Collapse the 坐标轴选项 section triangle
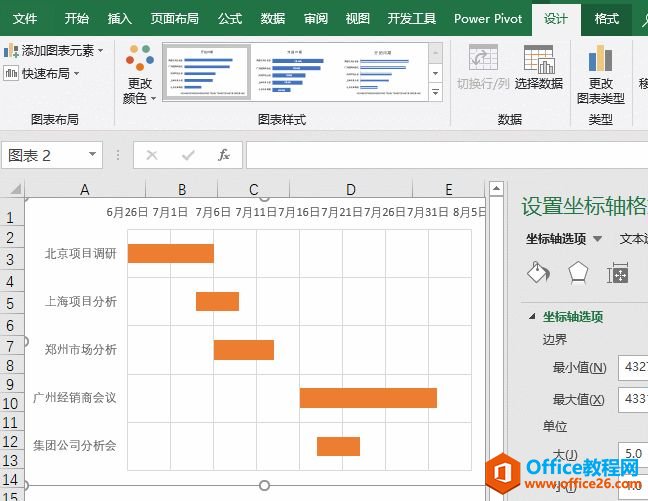 [532, 317]
